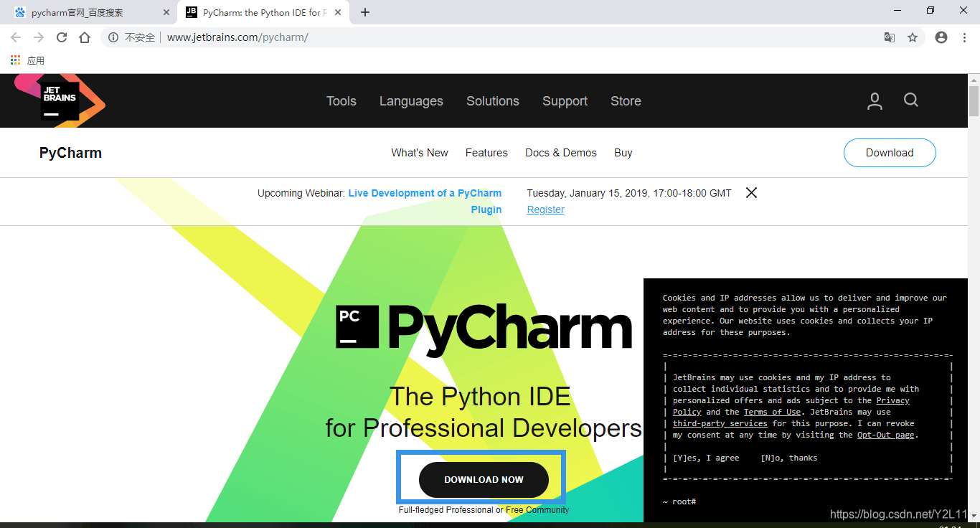Image resolution: width=980 pixels, height=528 pixels.
Task: Open the site search magnifier icon
Action: 911,100
